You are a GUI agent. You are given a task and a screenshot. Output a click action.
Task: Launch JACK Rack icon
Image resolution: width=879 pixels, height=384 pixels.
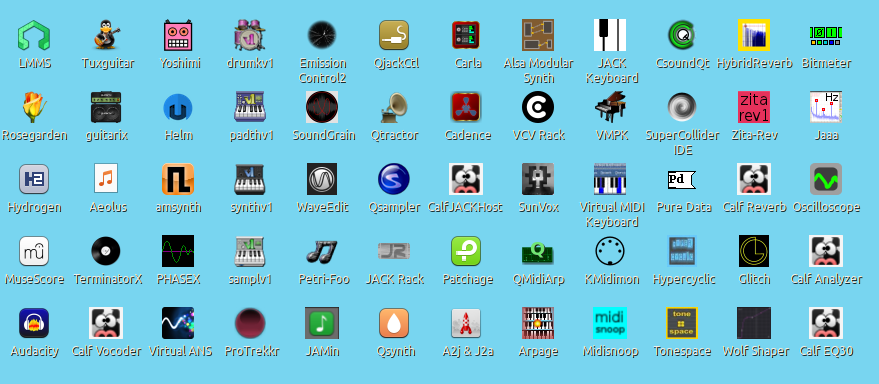tap(394, 251)
